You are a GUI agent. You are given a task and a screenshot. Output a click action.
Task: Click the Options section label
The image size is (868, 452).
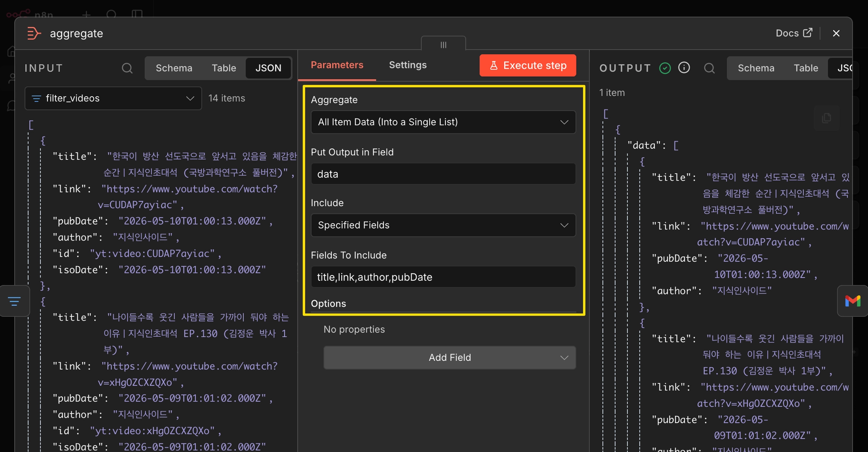tap(328, 304)
